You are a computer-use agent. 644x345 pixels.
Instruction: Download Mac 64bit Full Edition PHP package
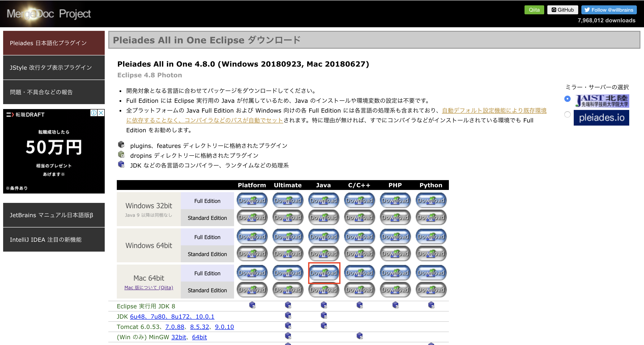(395, 273)
